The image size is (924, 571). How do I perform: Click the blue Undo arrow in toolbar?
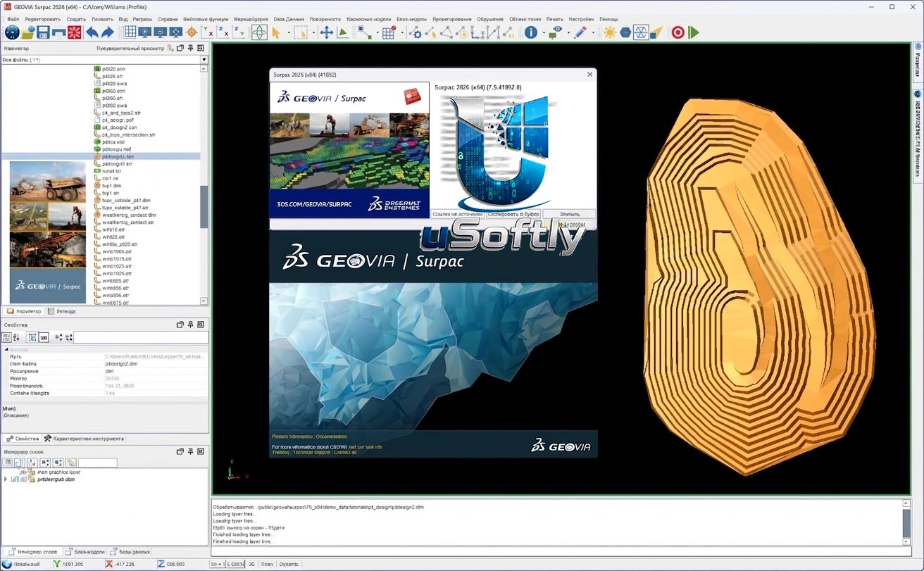92,32
